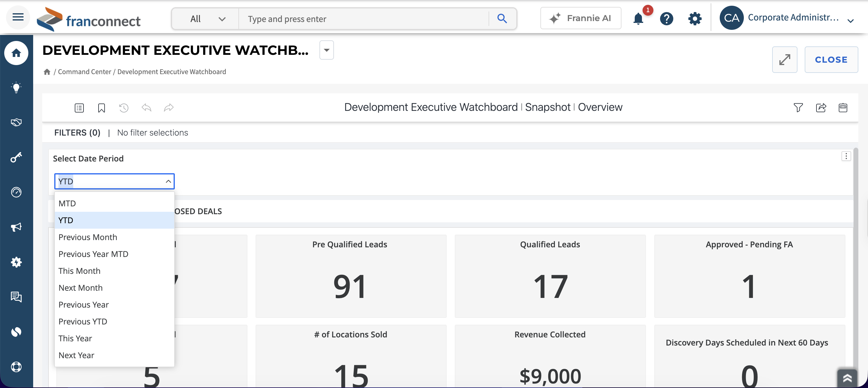Click the FranConnect logo
This screenshot has width=868, height=388.
(x=89, y=19)
